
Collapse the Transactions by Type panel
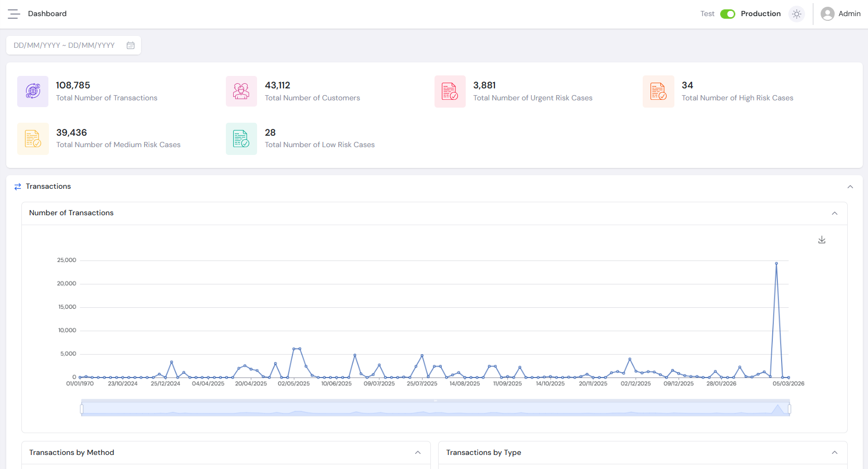point(835,452)
